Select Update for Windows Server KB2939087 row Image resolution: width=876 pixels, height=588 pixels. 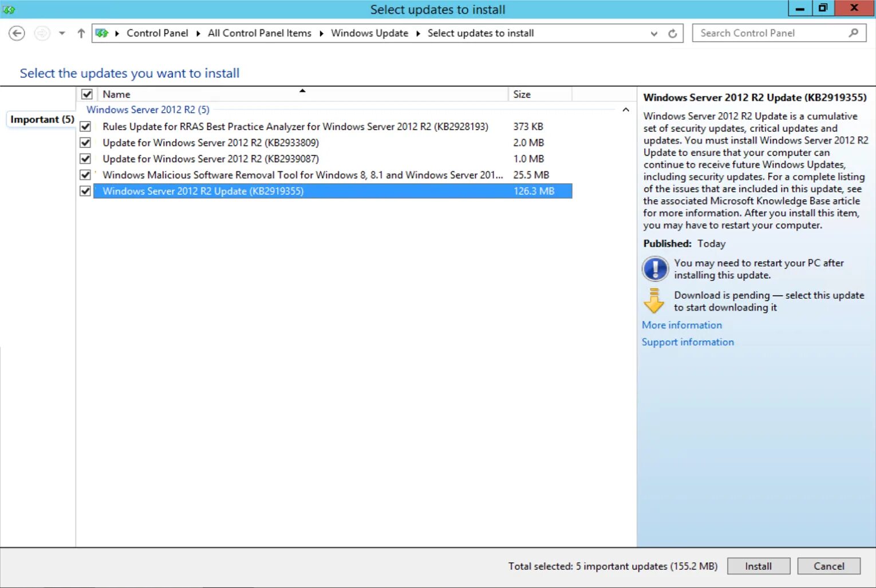(x=332, y=159)
